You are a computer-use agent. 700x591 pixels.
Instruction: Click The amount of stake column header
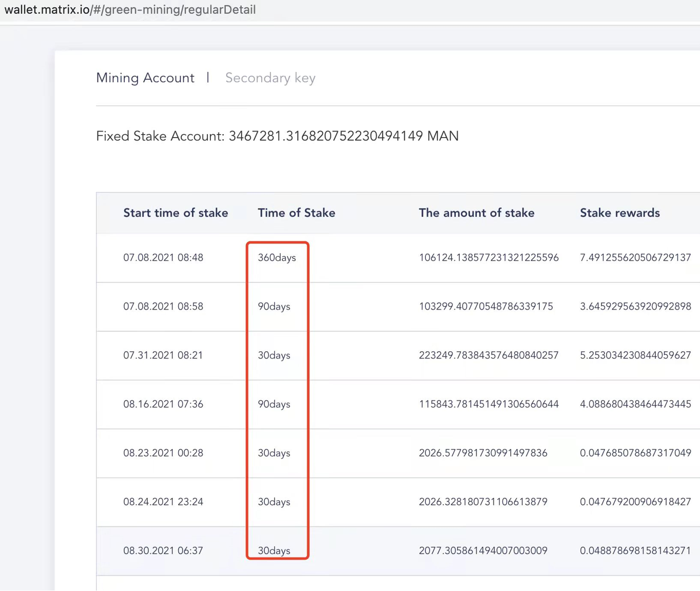(x=476, y=213)
